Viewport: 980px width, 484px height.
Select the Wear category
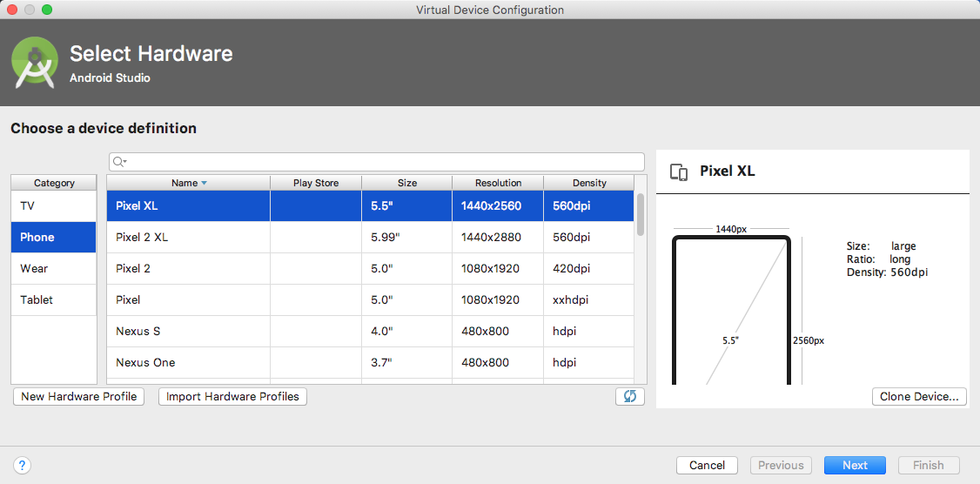(x=53, y=268)
